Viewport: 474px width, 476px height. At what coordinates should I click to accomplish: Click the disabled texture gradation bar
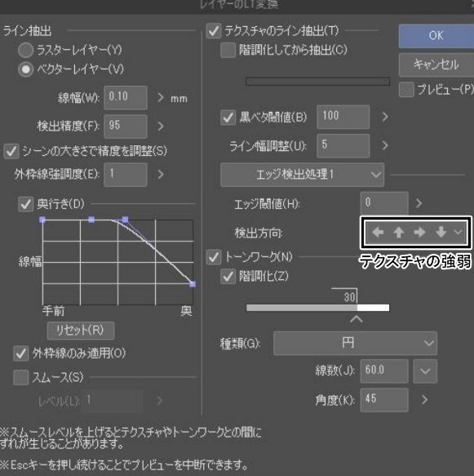tap(318, 82)
